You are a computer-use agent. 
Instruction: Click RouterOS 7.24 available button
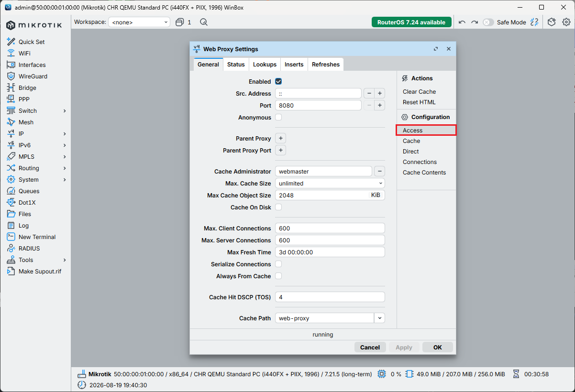tap(411, 22)
